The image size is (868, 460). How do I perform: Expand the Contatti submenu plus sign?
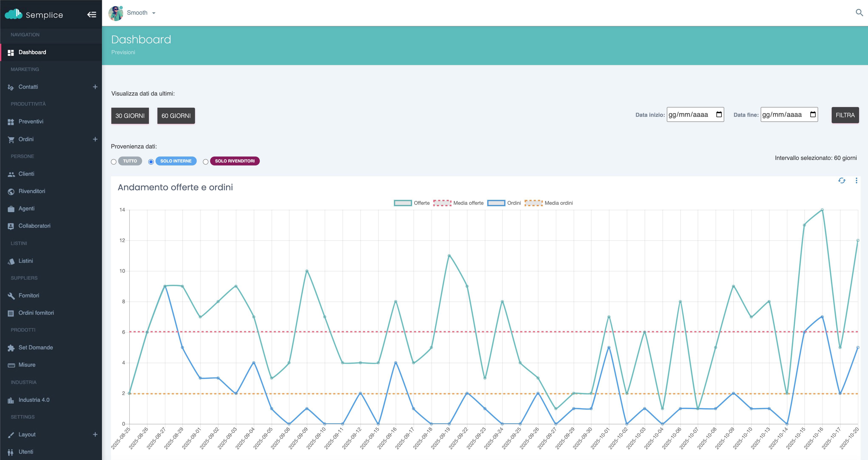[x=95, y=87]
